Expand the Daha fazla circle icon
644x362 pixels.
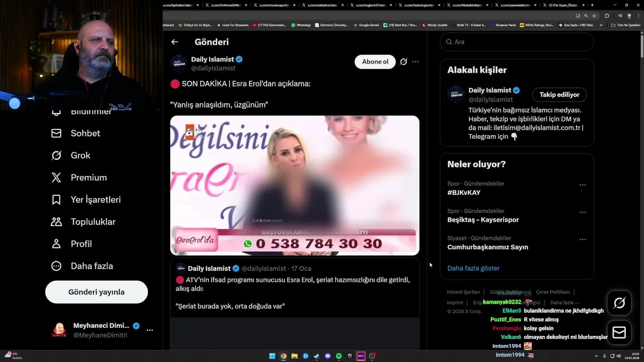pos(56,266)
